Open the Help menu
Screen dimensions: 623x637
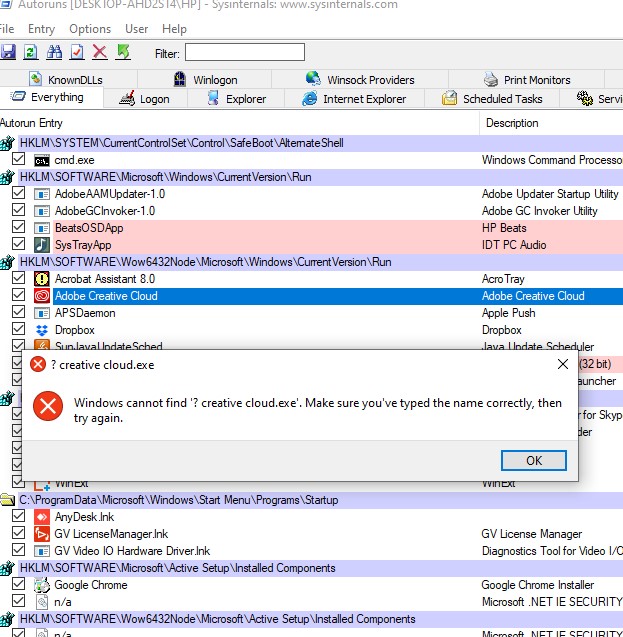tap(174, 29)
